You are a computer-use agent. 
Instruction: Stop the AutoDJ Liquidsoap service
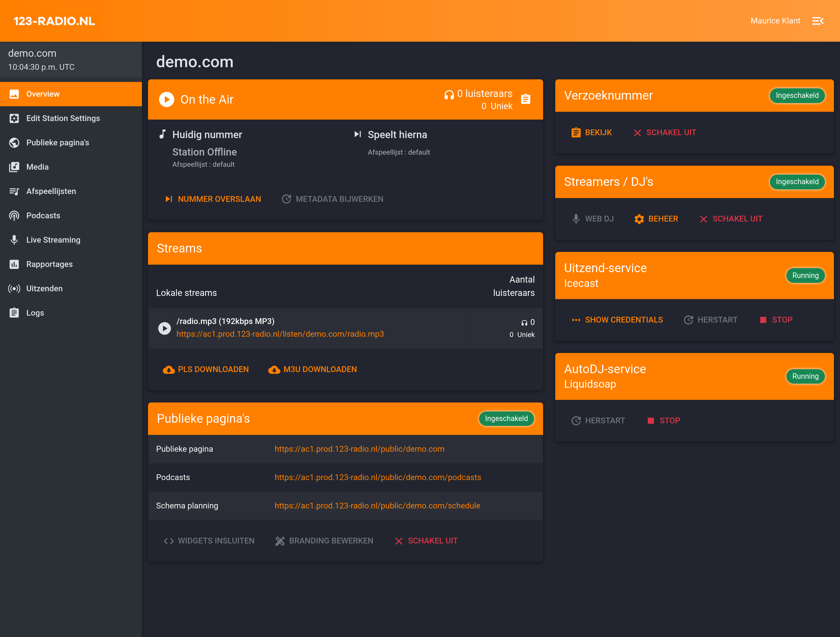[663, 421]
